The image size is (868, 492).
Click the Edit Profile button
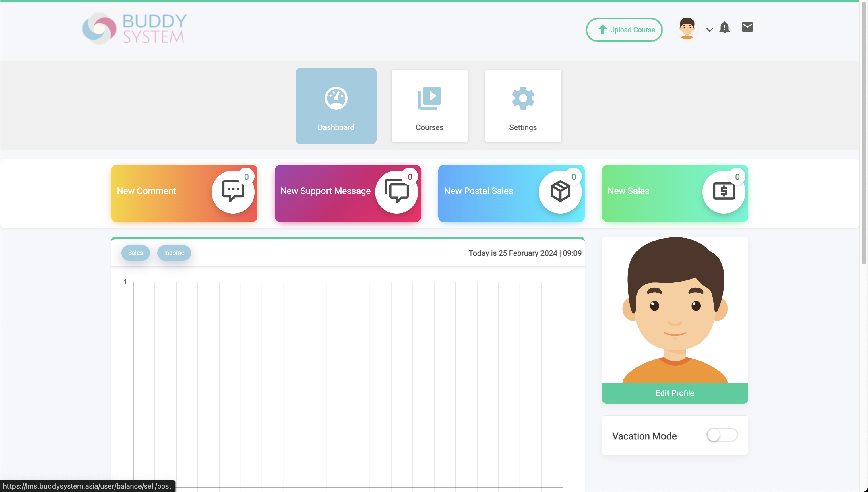click(x=675, y=393)
